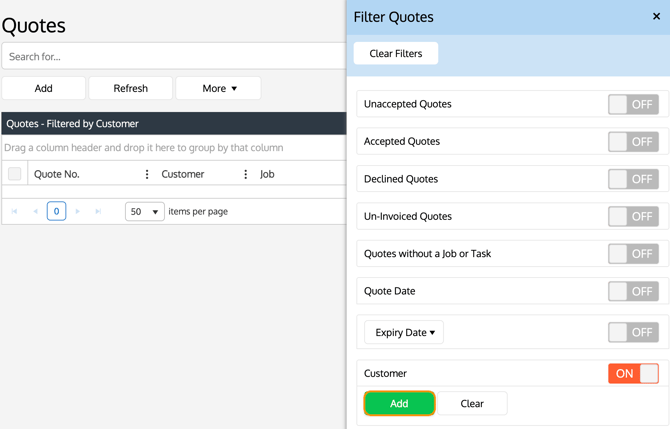Close the Filter Quotes panel

(x=656, y=17)
